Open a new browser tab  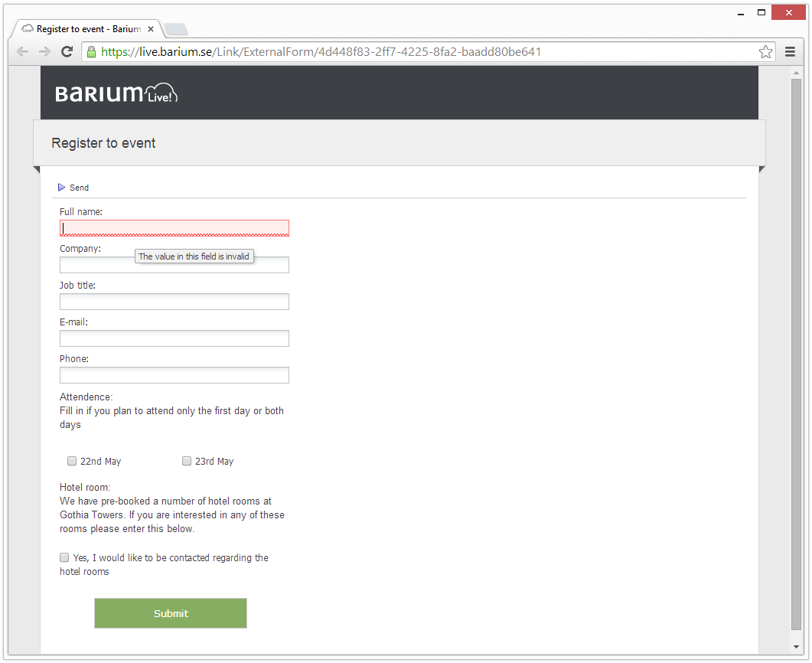pos(175,30)
